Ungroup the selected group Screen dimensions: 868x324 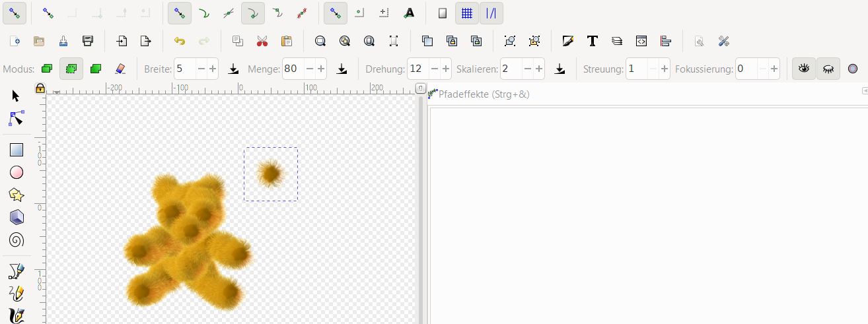tap(534, 41)
